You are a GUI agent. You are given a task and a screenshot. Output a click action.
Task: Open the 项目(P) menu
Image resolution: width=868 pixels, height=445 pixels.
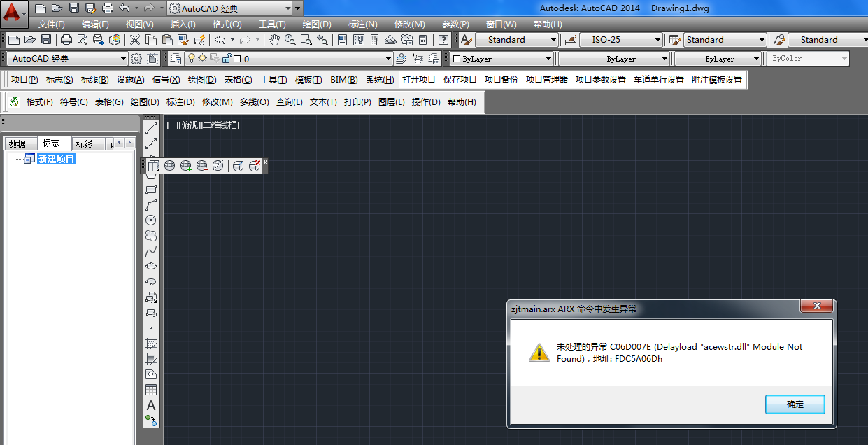tap(24, 80)
